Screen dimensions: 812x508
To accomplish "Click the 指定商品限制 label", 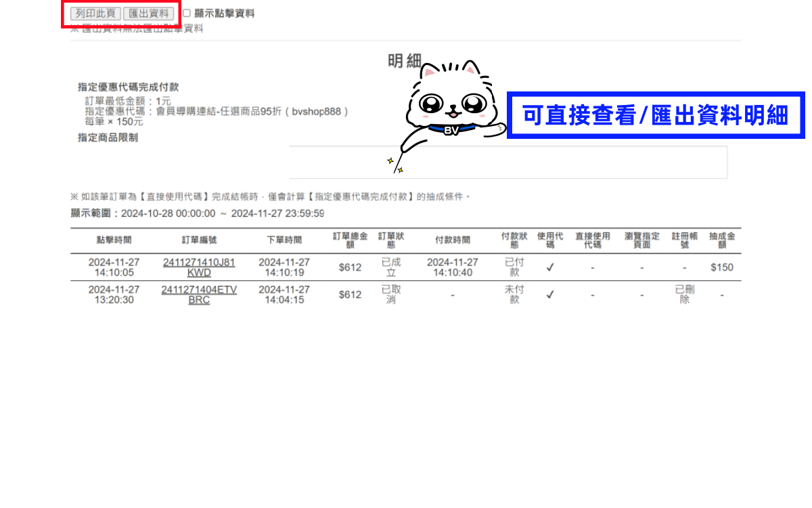I will pos(108,137).
